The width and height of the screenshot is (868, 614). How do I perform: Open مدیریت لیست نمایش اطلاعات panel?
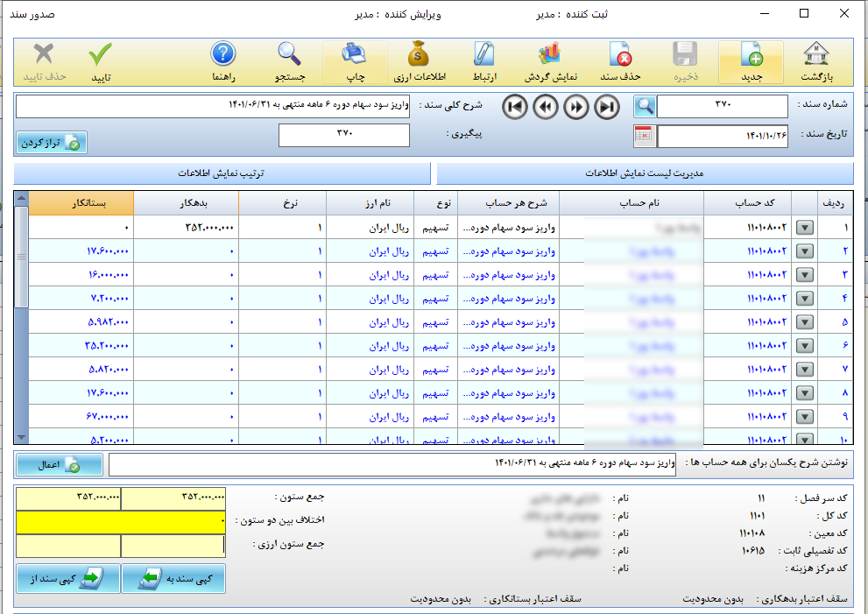pyautogui.click(x=645, y=173)
